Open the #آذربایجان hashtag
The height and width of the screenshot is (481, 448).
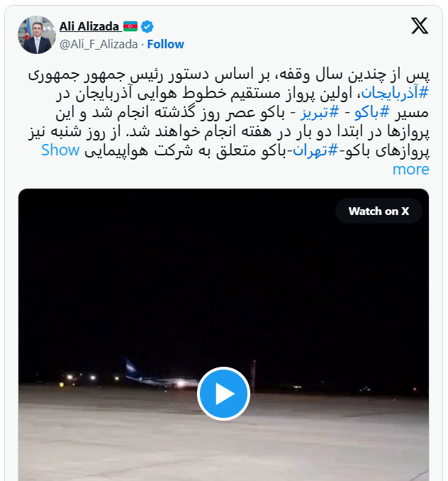click(395, 93)
